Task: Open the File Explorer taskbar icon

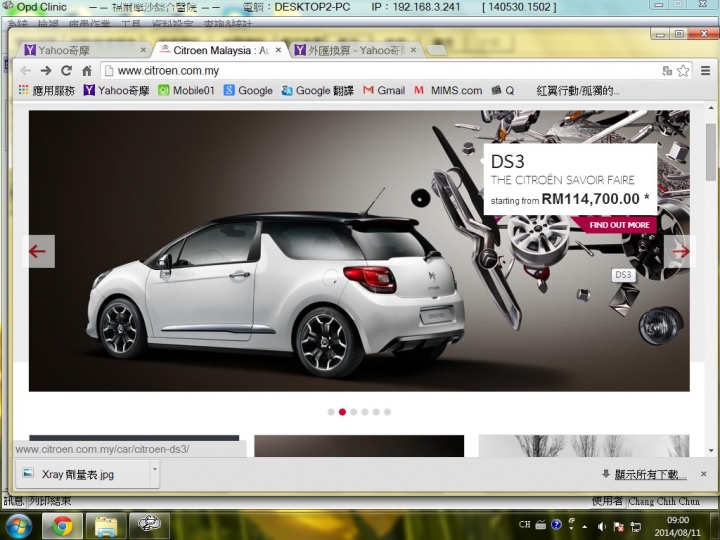Action: [x=106, y=525]
